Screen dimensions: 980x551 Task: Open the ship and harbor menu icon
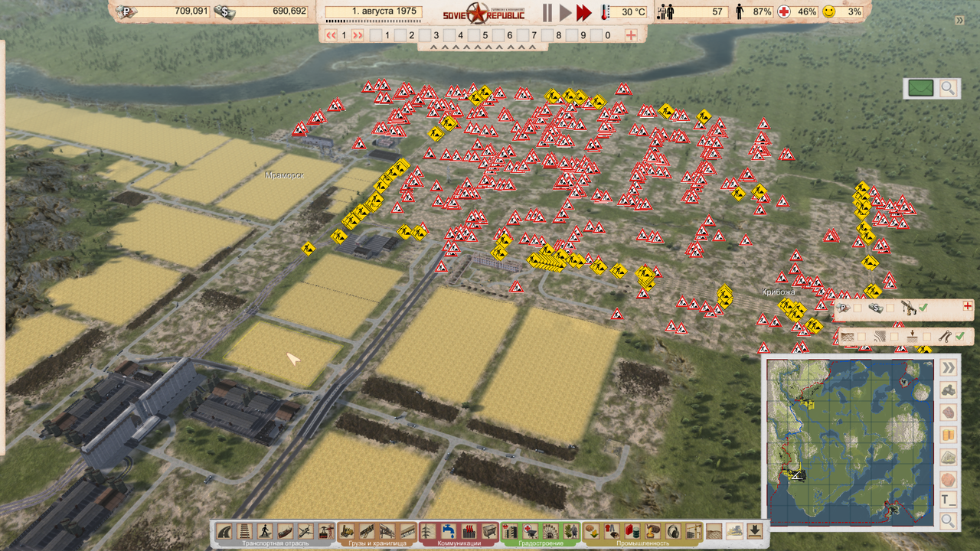click(286, 531)
